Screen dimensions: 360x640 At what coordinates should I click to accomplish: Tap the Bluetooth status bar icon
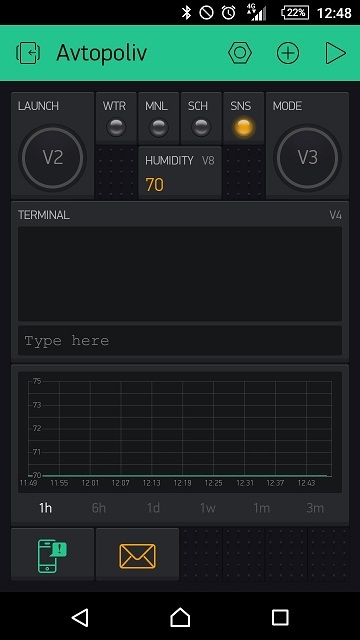[186, 13]
